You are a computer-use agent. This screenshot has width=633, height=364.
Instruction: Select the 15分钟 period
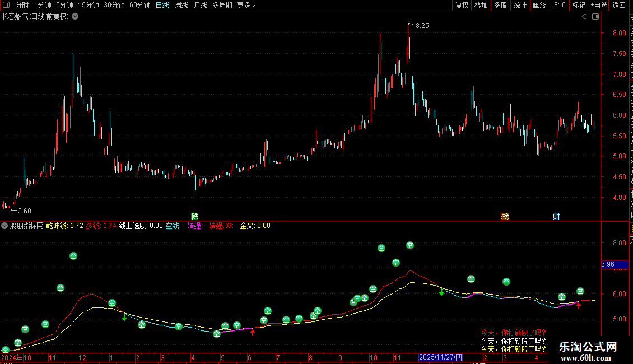(x=89, y=5)
